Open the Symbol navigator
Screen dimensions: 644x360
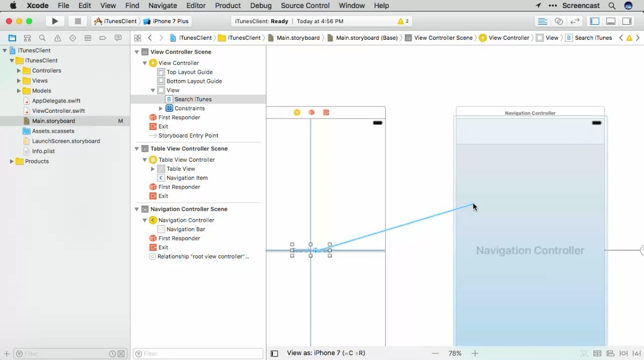pyautogui.click(x=27, y=38)
